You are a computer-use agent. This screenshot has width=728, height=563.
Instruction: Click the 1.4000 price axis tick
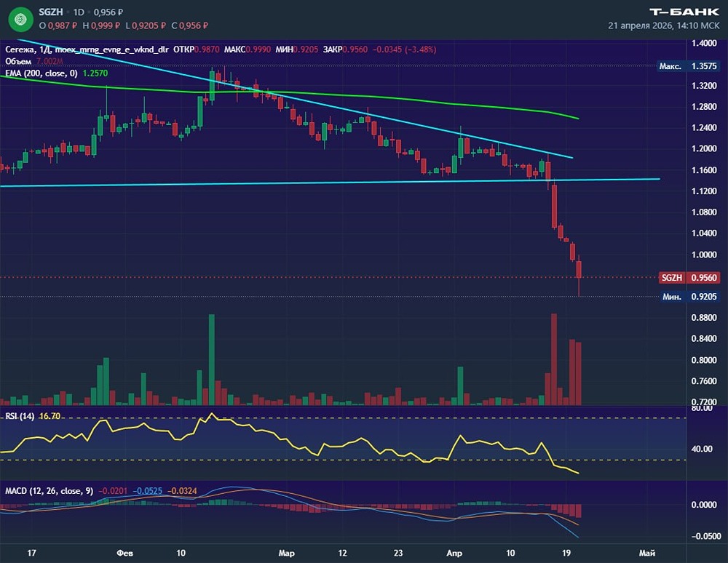coord(704,43)
